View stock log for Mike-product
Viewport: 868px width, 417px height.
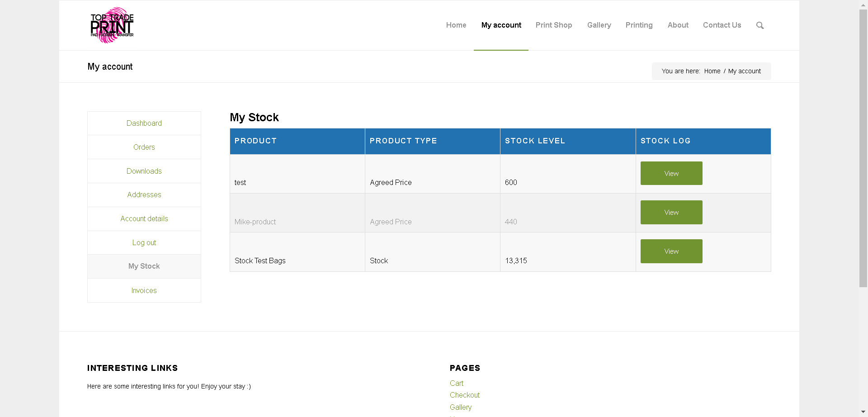click(671, 212)
